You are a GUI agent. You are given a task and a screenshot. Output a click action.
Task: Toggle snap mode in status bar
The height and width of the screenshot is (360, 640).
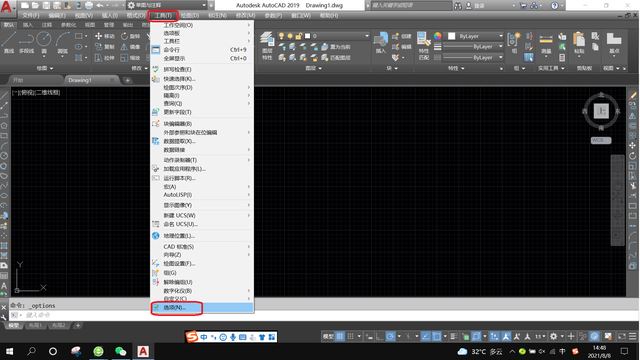[351, 336]
